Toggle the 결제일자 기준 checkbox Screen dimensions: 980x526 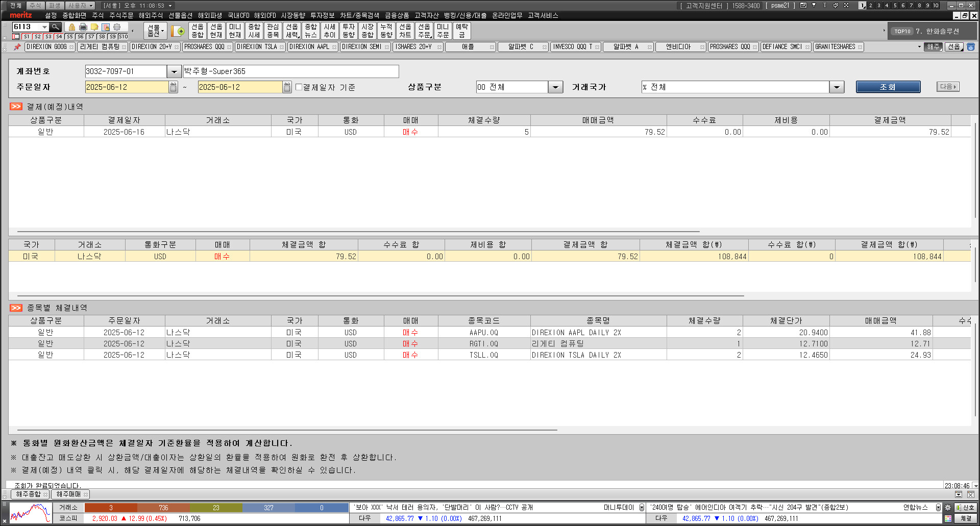point(299,87)
